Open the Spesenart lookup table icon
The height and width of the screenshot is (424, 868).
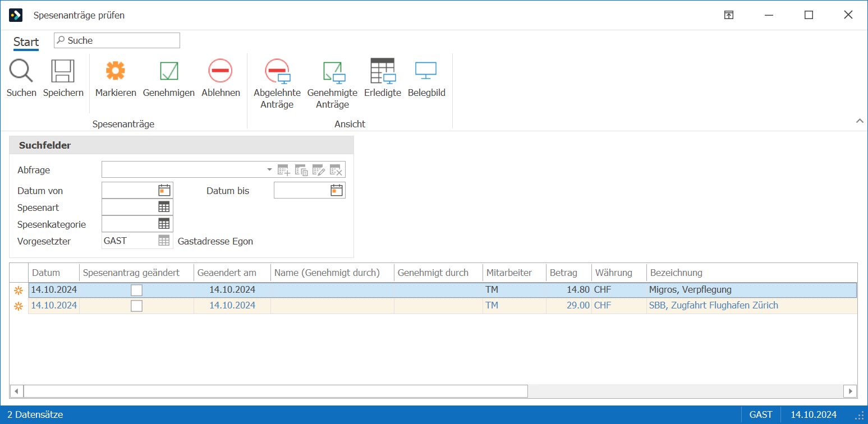point(164,207)
